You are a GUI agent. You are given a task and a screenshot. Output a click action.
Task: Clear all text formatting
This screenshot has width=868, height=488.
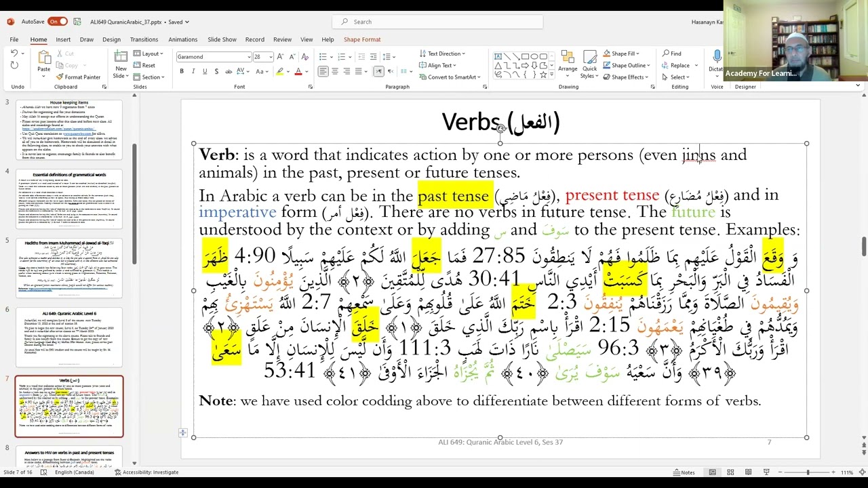pos(306,57)
